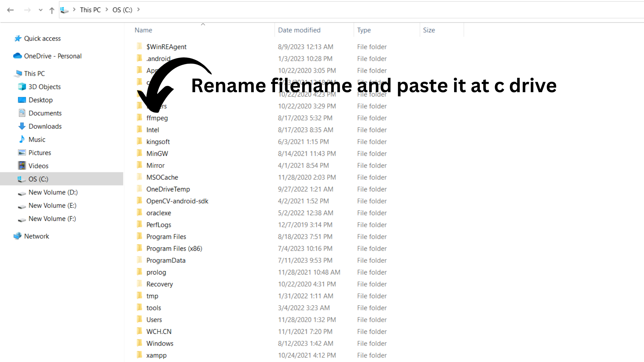Image resolution: width=644 pixels, height=362 pixels.
Task: Click the Up one level arrow
Action: point(52,10)
